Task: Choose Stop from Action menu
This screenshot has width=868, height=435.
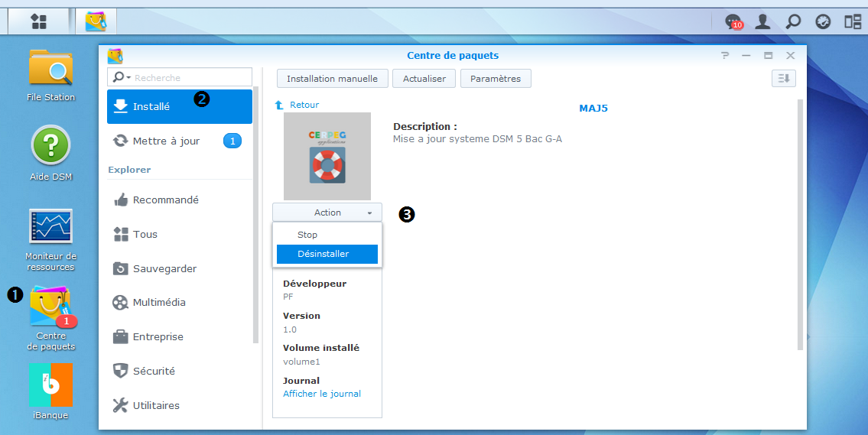Action: click(x=327, y=235)
